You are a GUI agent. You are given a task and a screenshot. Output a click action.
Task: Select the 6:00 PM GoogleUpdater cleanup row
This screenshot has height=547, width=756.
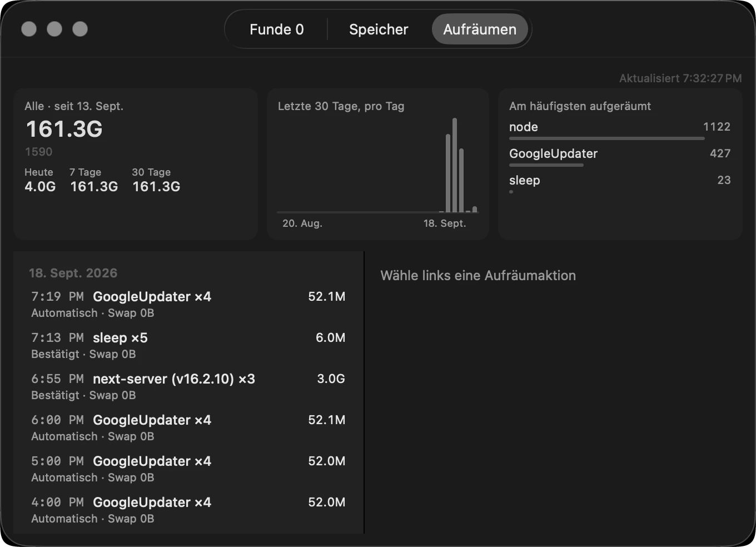click(188, 427)
